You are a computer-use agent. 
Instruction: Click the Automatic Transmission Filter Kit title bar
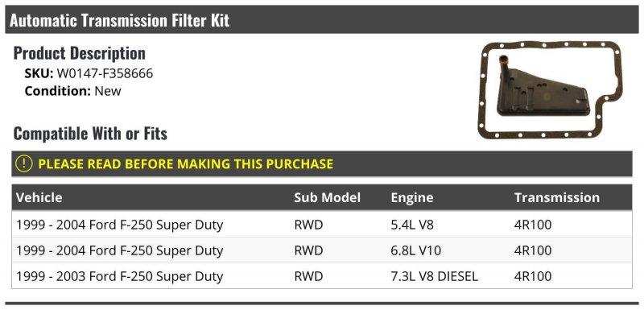tap(321, 19)
